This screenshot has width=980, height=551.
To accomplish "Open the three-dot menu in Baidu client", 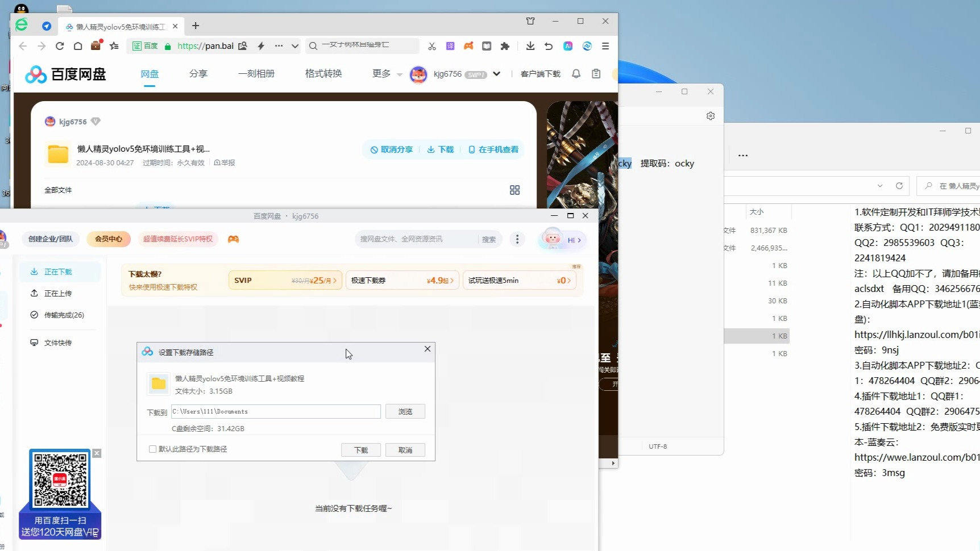I will click(517, 239).
